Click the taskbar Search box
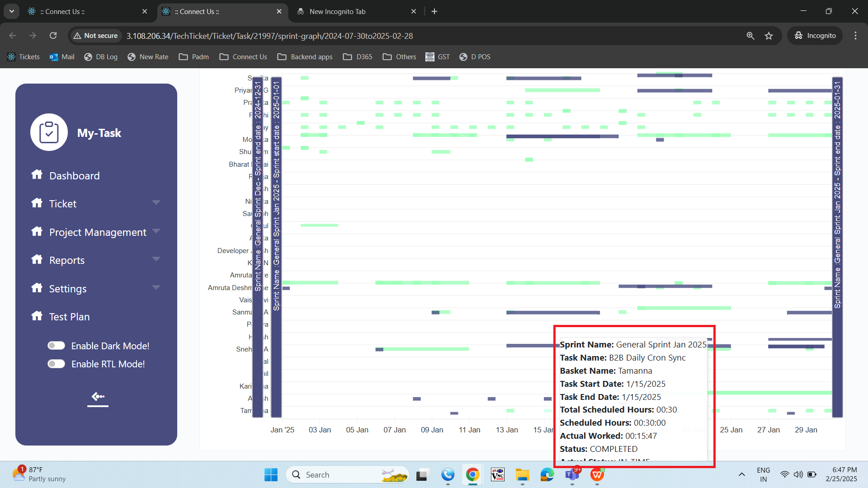Viewport: 868px width, 488px height. 347,475
